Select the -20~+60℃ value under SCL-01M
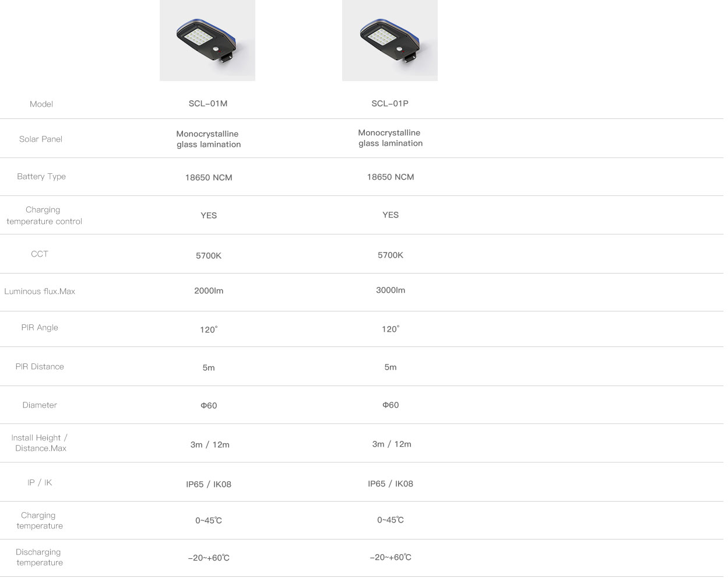This screenshot has height=578, width=728. pos(209,558)
